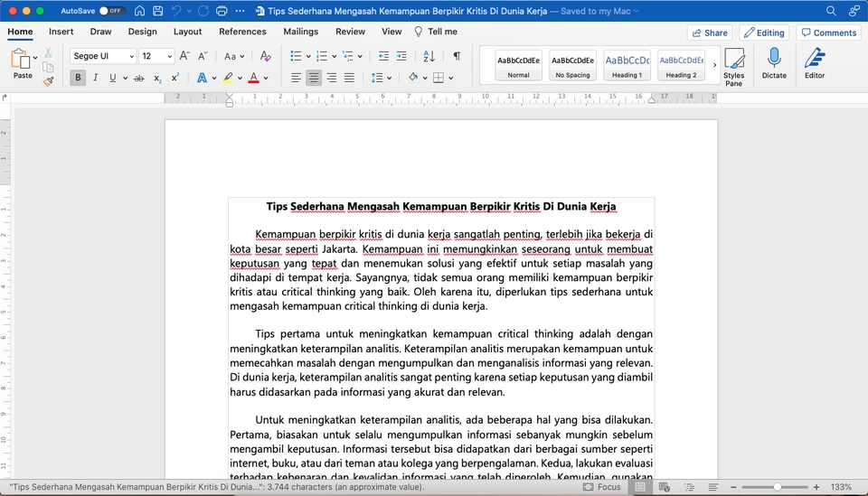Show paragraph marks with the pilcrow icon

(457, 56)
